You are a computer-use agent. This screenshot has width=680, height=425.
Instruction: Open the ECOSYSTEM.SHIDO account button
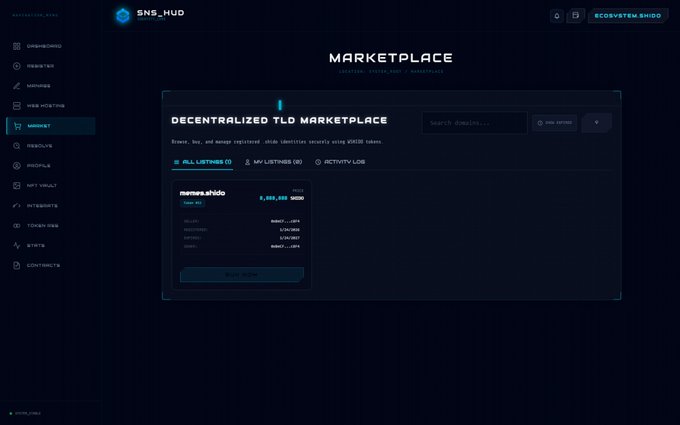628,16
